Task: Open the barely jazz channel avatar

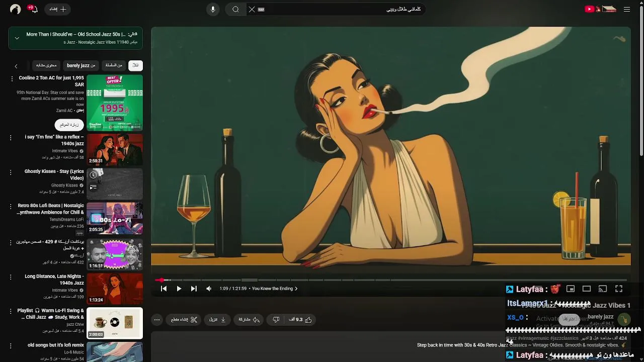Action: point(624,319)
